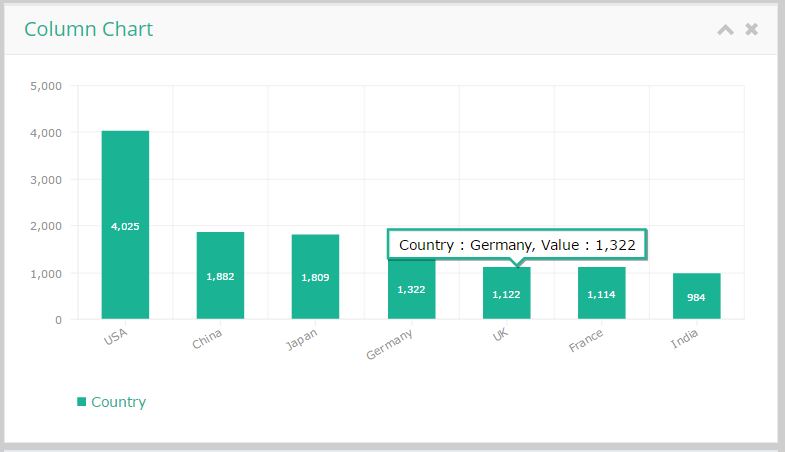
Task: Click the Column Chart title
Action: coord(89,29)
